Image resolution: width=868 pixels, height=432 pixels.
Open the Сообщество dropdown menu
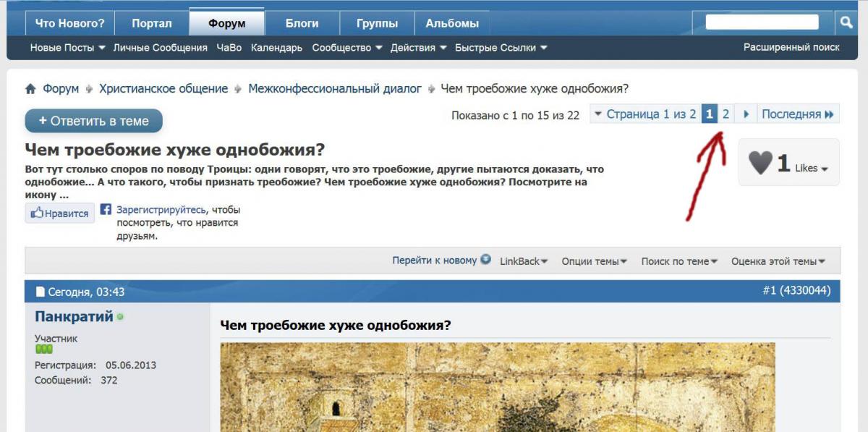(x=346, y=48)
